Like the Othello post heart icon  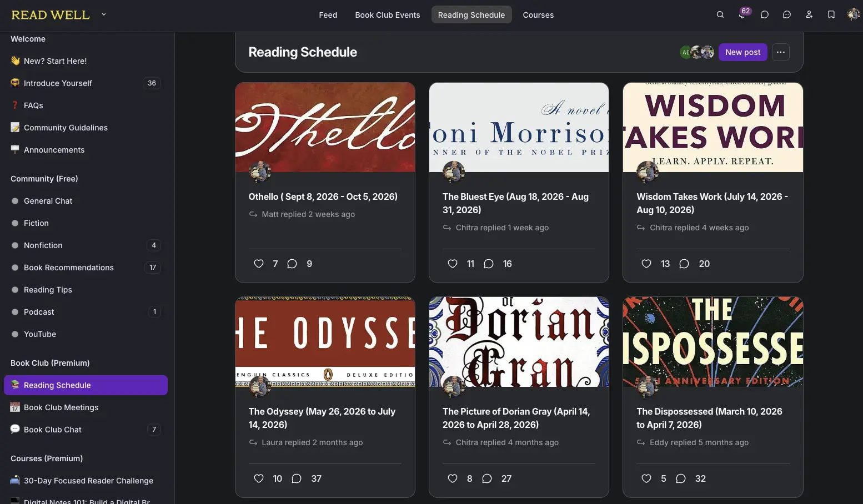[x=259, y=264]
